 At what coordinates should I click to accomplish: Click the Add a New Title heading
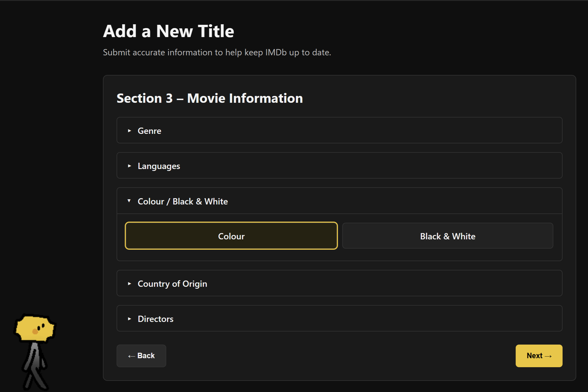coord(168,31)
